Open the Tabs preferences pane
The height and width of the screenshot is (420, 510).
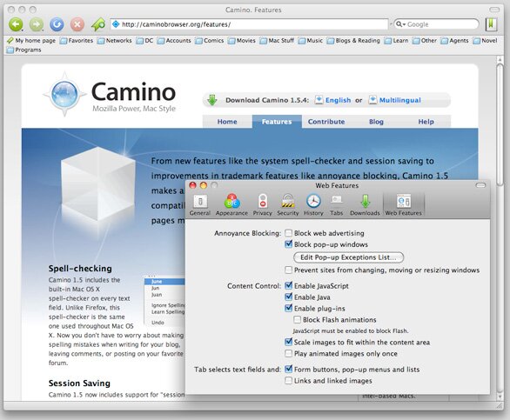(x=336, y=205)
